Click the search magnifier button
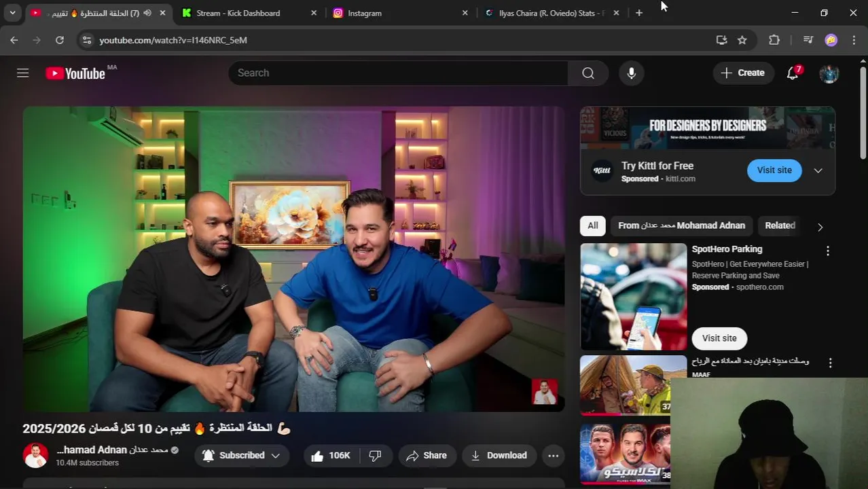 point(588,73)
